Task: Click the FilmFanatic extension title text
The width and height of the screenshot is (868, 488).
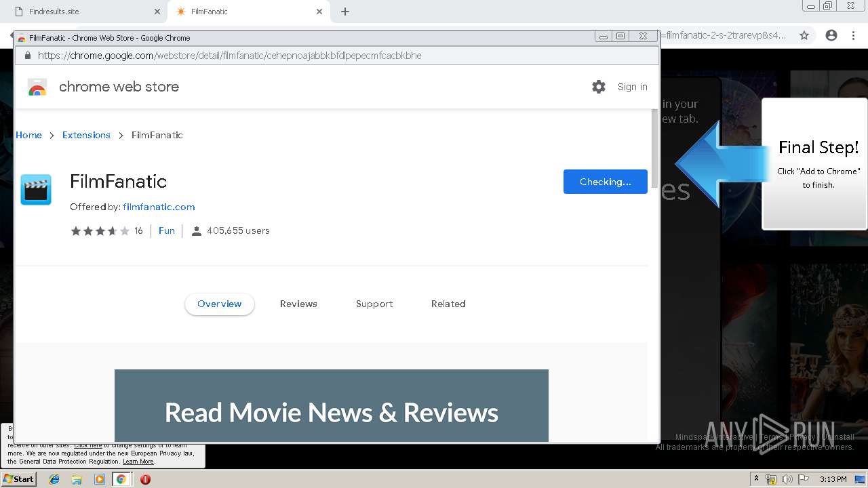Action: 118,182
